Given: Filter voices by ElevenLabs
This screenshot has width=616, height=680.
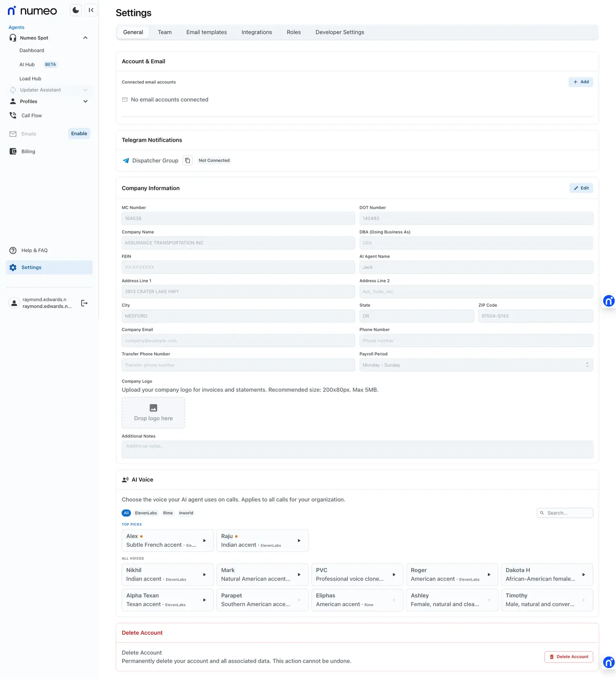Looking at the screenshot, I should [x=146, y=513].
